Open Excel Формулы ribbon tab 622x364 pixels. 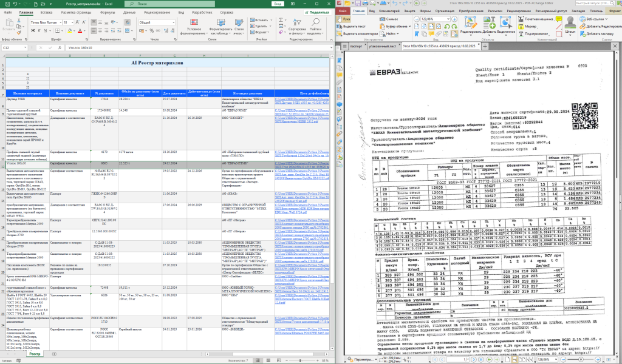click(x=108, y=13)
